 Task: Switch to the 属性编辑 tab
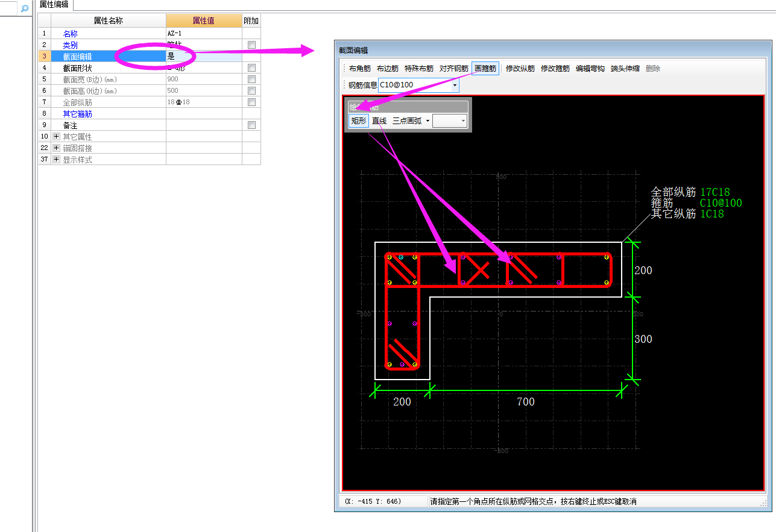point(54,5)
